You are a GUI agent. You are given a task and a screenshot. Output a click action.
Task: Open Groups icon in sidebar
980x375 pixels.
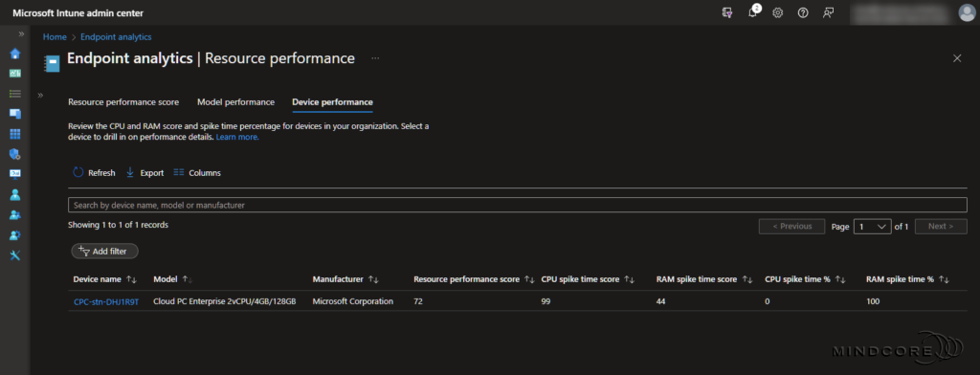pos(15,214)
